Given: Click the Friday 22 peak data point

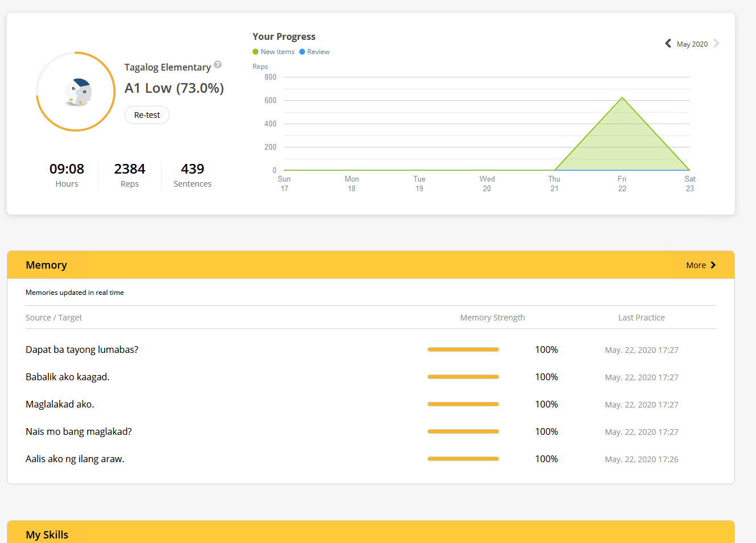Looking at the screenshot, I should (622, 97).
